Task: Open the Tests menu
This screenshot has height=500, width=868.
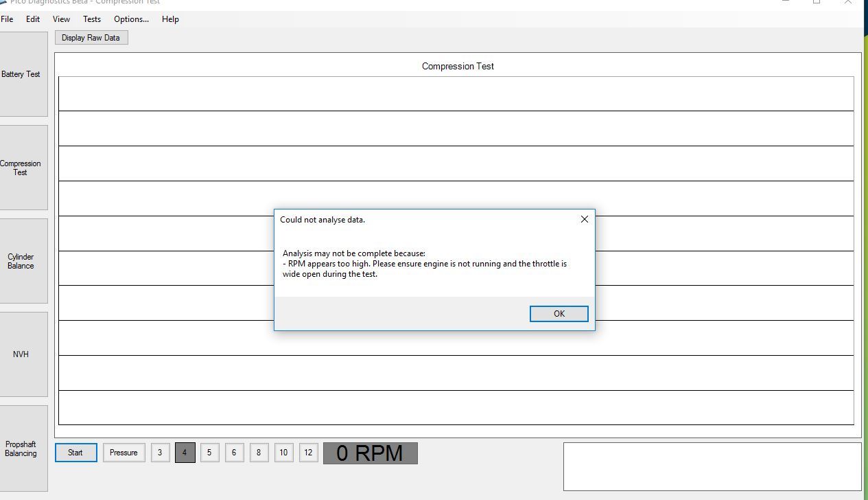Action: point(92,19)
